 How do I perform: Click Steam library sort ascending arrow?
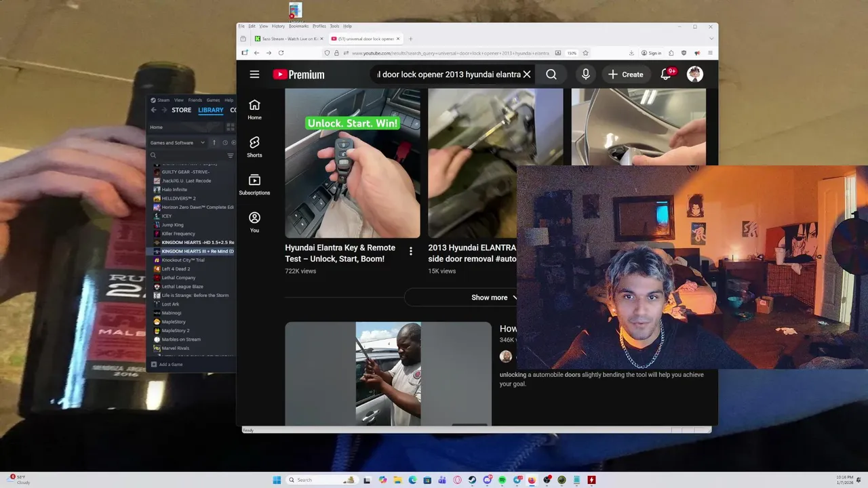pos(214,142)
